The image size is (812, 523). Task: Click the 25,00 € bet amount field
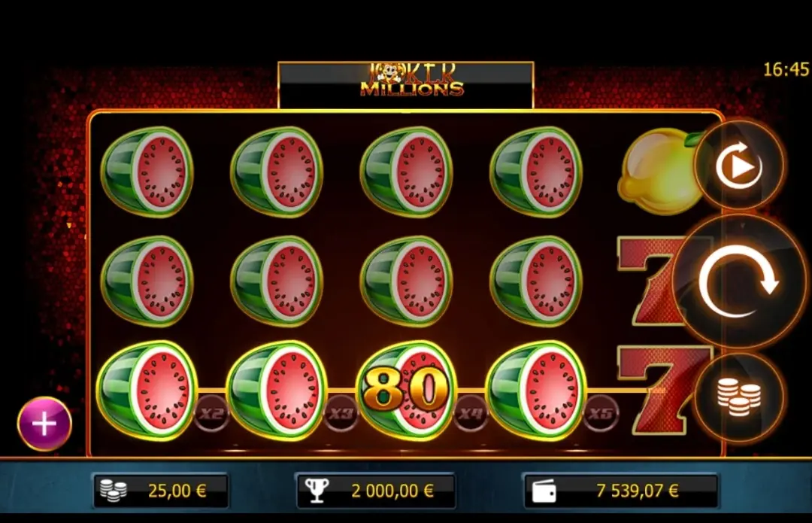pyautogui.click(x=161, y=491)
